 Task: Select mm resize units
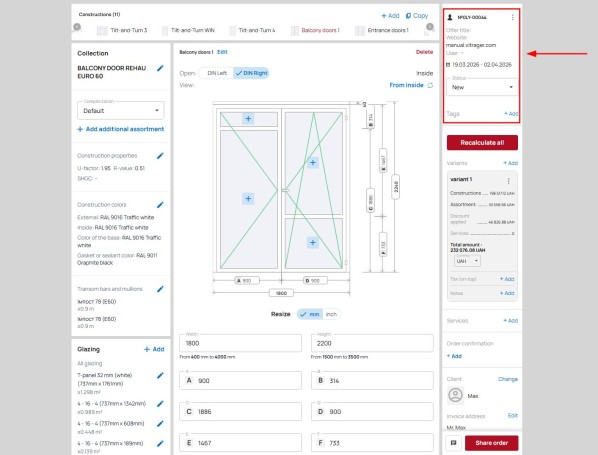point(310,314)
